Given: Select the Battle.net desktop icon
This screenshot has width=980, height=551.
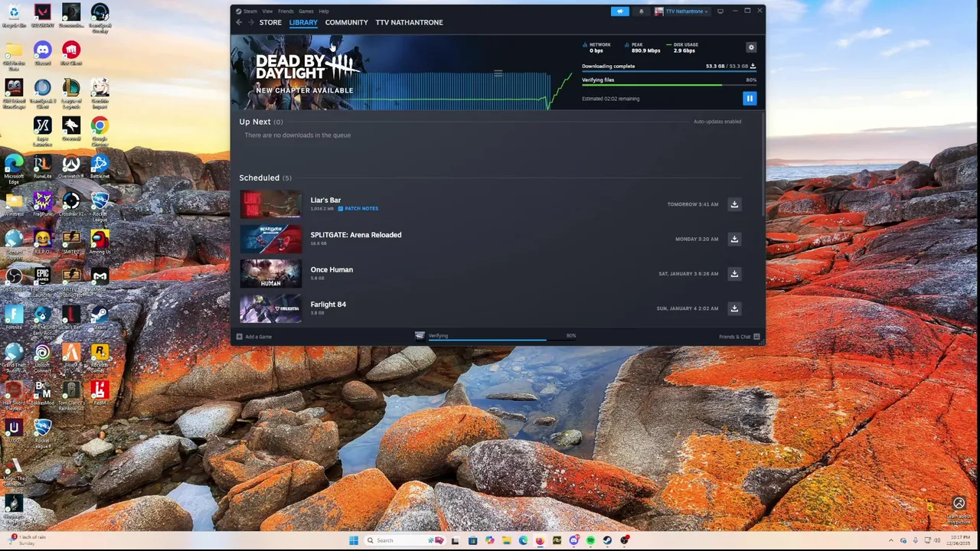Looking at the screenshot, I should click(x=100, y=167).
